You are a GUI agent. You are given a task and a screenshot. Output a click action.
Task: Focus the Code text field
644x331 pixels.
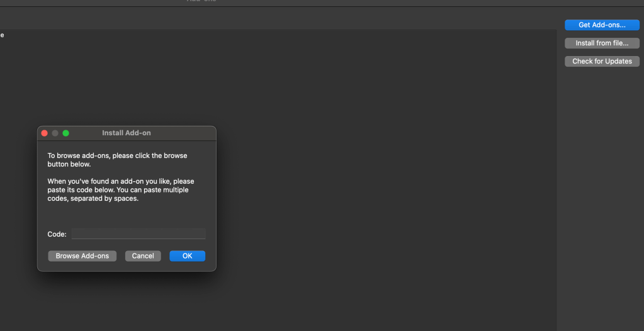[138, 234]
